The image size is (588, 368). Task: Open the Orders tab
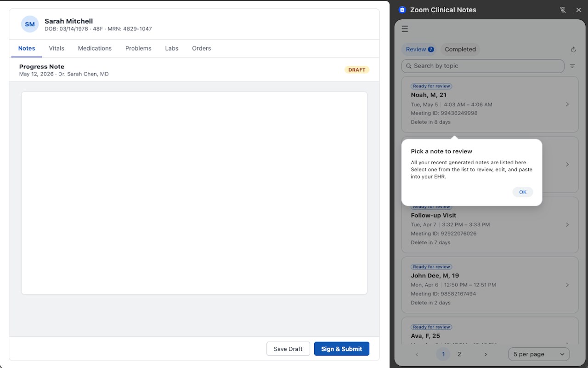(x=201, y=48)
